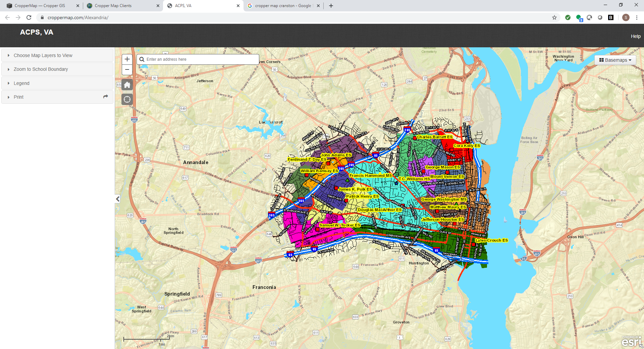View site lock info icon
Image resolution: width=644 pixels, height=349 pixels.
(42, 17)
